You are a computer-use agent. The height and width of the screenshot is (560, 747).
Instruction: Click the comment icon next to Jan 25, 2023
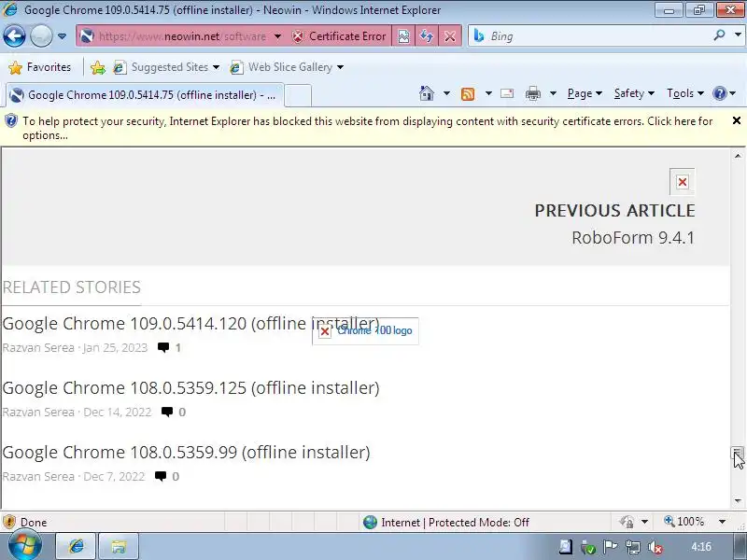click(x=163, y=347)
